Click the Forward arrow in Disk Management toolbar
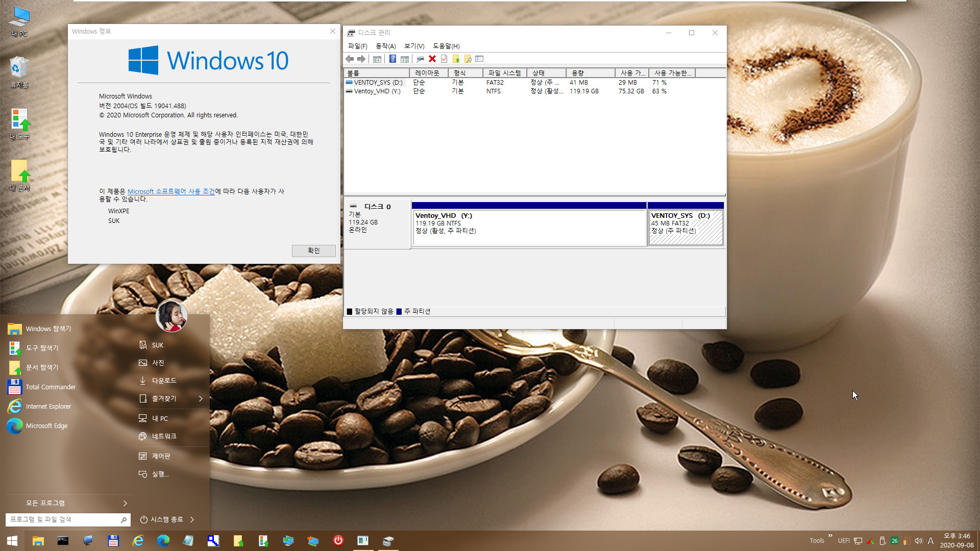This screenshot has height=551, width=980. tap(361, 59)
